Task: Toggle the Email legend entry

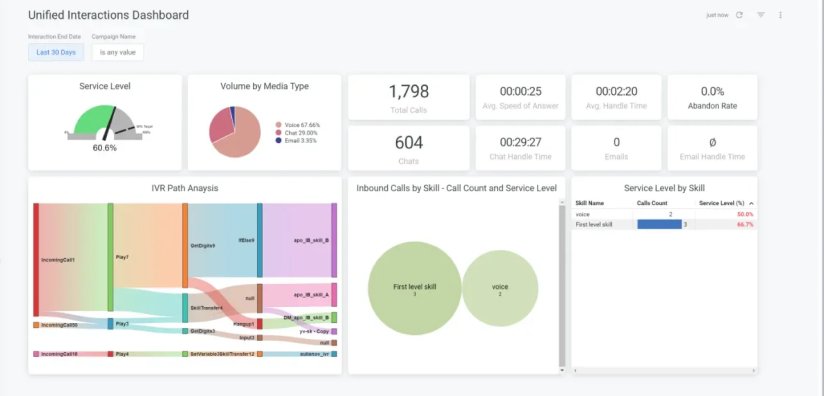Action: click(297, 140)
